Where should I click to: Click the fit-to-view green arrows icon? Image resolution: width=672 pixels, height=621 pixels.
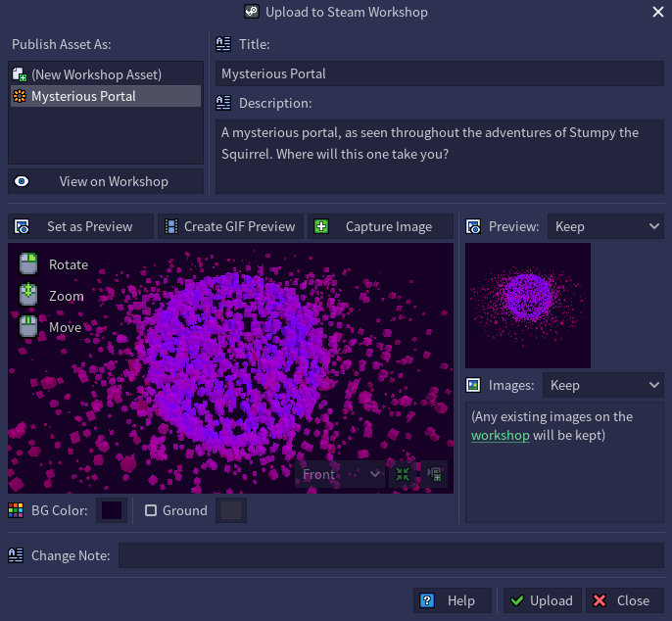(x=402, y=475)
